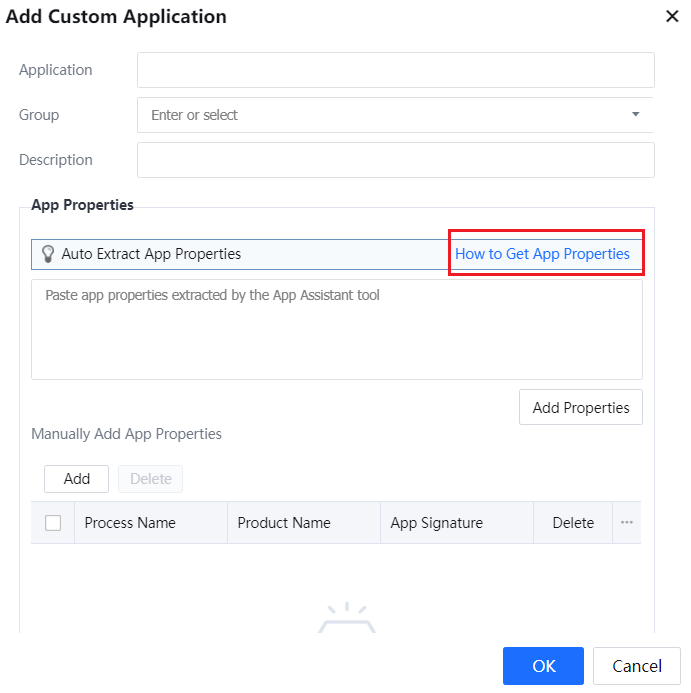Click the paste app properties text area
The width and height of the screenshot is (691, 693).
pyautogui.click(x=336, y=329)
